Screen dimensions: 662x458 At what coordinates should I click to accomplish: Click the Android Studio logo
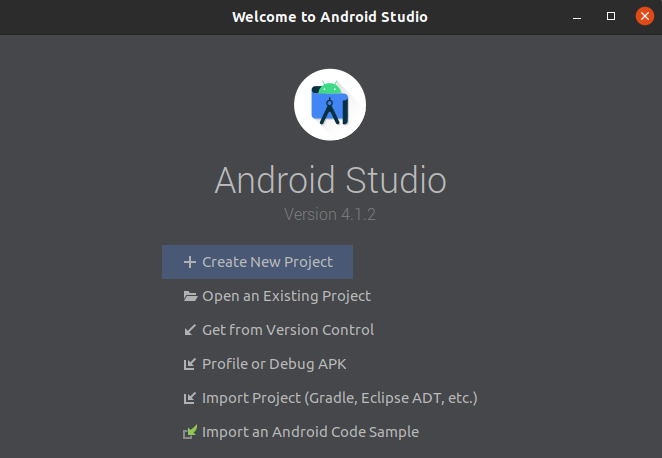pyautogui.click(x=330, y=105)
